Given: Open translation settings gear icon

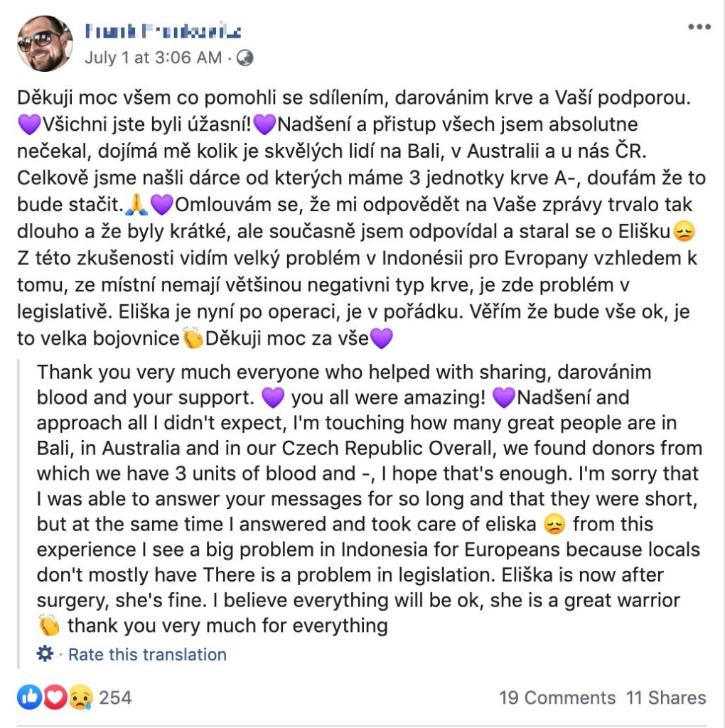Looking at the screenshot, I should [x=45, y=654].
